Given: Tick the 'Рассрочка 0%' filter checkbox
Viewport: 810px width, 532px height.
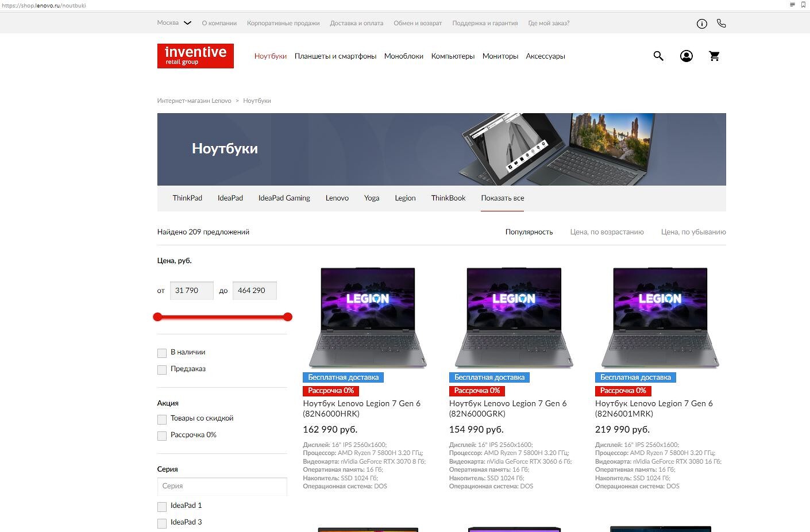Looking at the screenshot, I should point(162,435).
